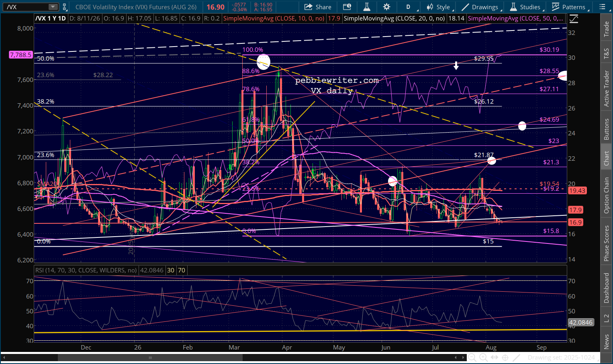Click the SimpleMovingAvg (CLOSE, 50 label
This screenshot has width=613, height=364.
point(515,18)
